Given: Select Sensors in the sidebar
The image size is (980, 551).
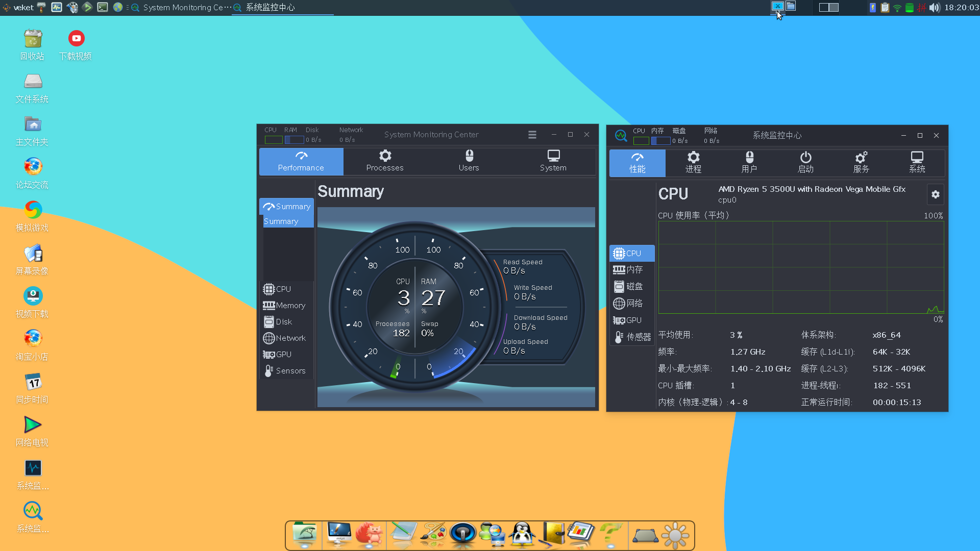Looking at the screenshot, I should pos(290,371).
